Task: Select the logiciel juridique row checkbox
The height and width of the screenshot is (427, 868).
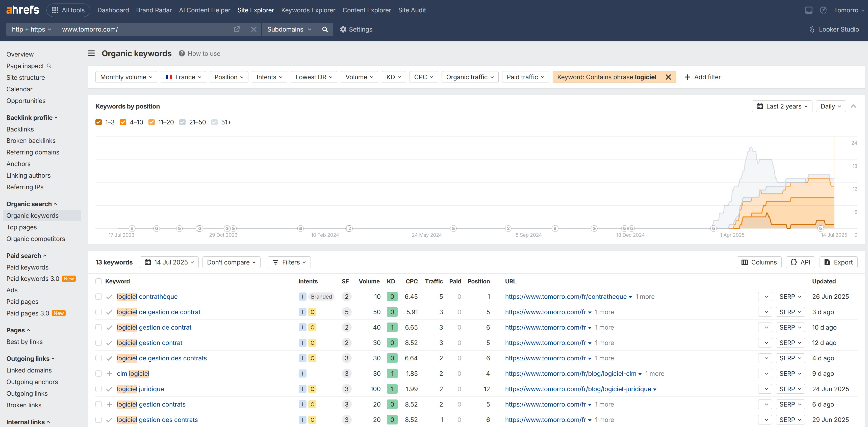Action: tap(98, 389)
